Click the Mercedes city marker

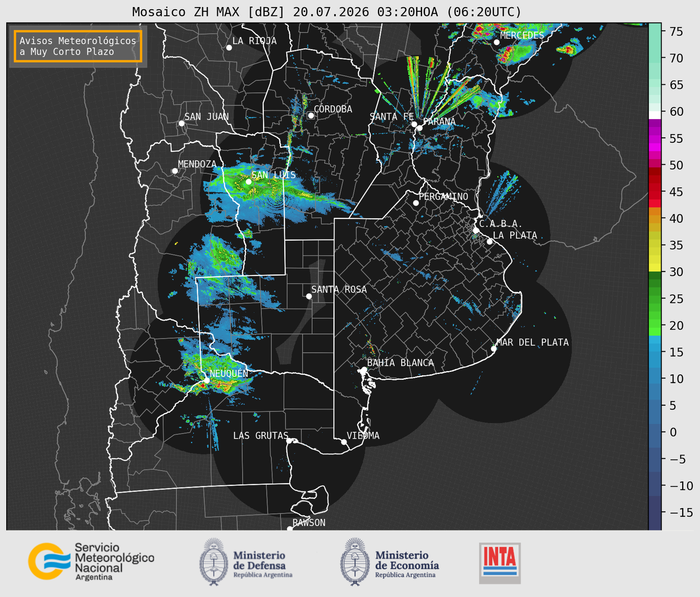497,42
